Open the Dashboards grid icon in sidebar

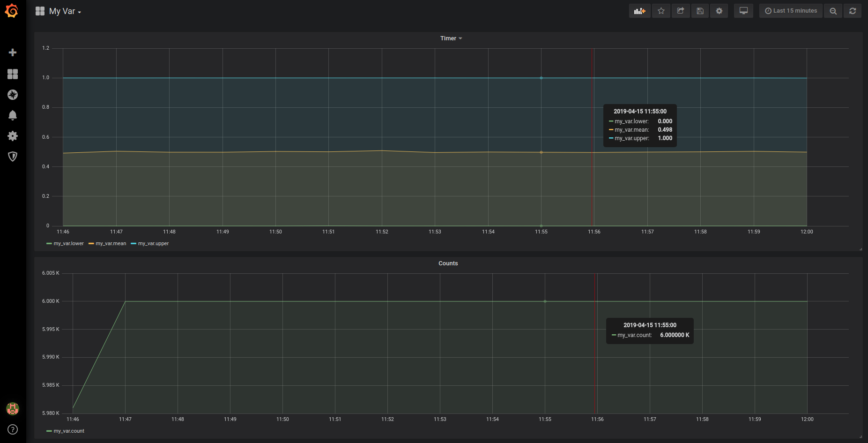[13, 74]
